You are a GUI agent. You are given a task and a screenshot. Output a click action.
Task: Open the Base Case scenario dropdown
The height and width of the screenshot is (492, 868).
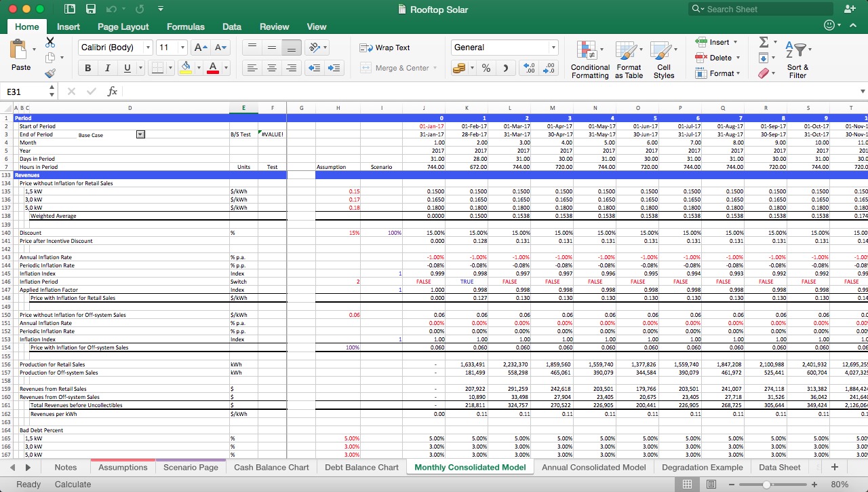pos(140,134)
